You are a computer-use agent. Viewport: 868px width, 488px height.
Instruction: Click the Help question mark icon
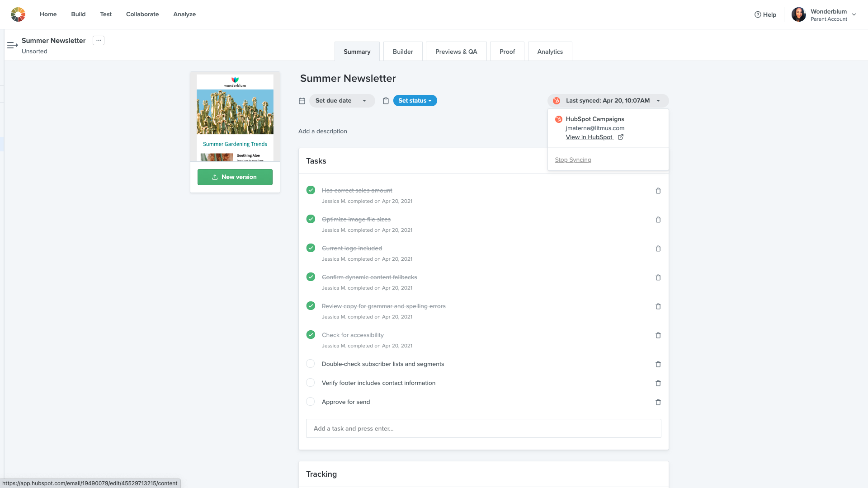[x=758, y=14]
